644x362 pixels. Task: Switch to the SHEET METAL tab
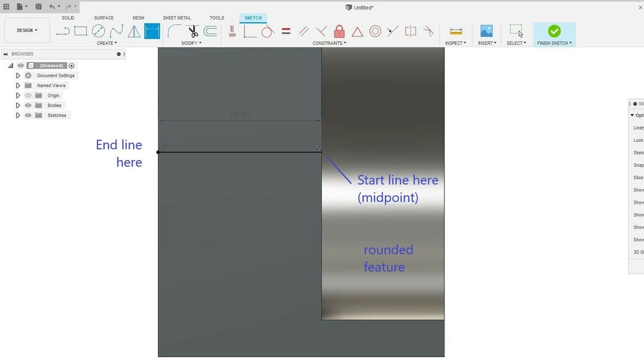(x=177, y=18)
